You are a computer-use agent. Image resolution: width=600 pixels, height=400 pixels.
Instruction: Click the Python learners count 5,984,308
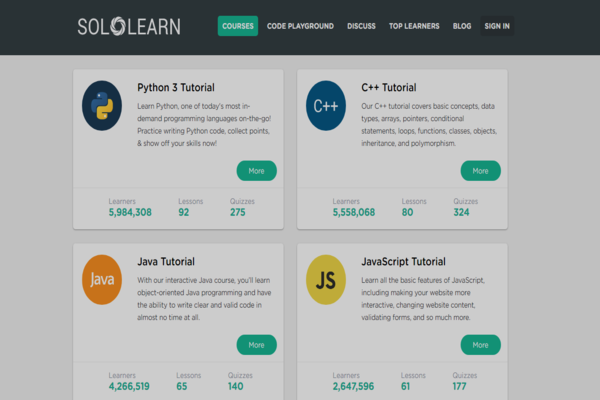click(x=130, y=212)
